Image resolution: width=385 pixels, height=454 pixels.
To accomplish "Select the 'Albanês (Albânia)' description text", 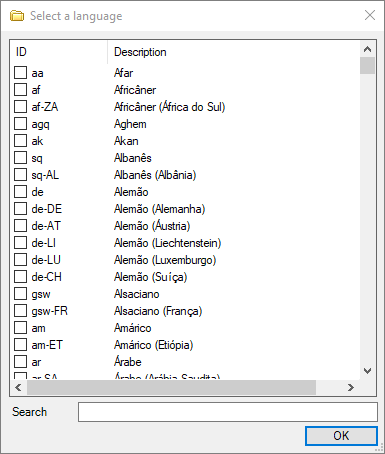I will click(x=155, y=175).
